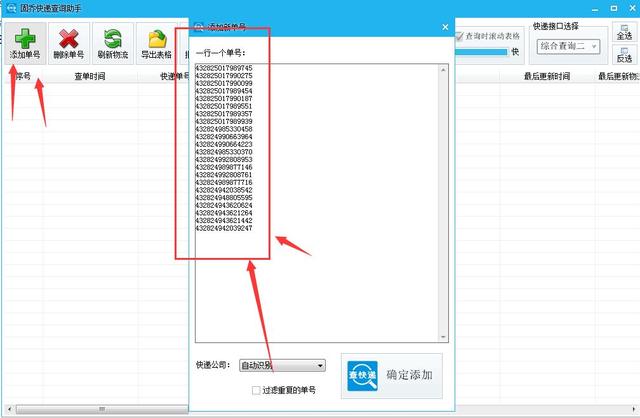
Task: Invert the selection using the 反选 button
Action: click(x=624, y=55)
